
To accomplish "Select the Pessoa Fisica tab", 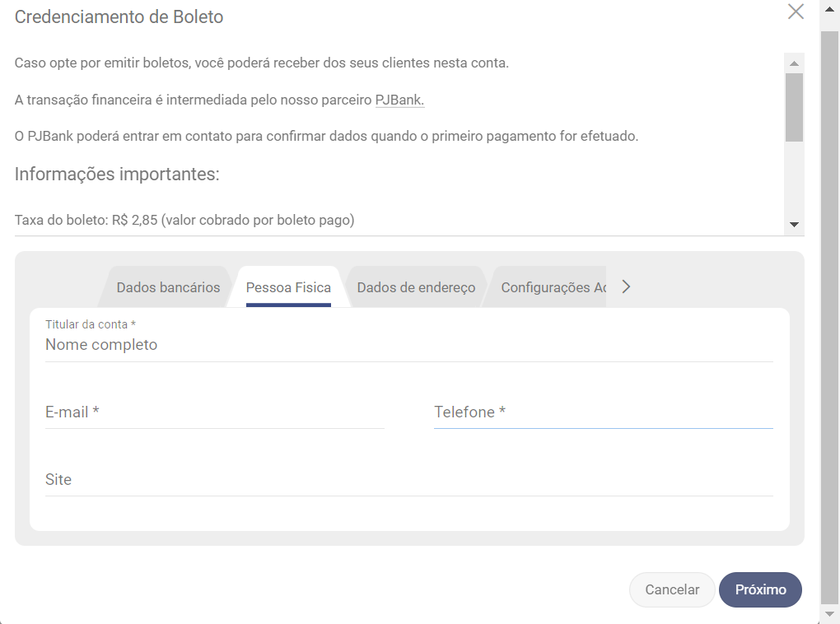I will pyautogui.click(x=288, y=287).
